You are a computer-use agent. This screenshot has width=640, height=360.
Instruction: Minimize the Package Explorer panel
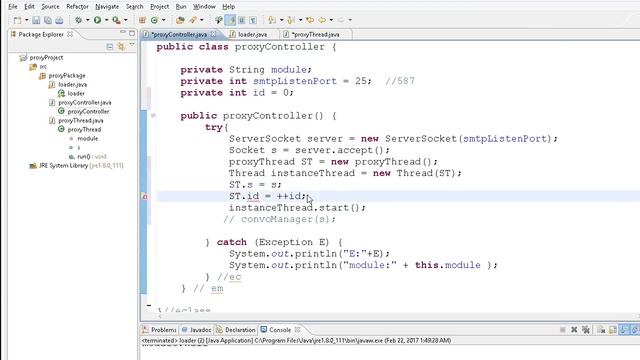pyautogui.click(x=122, y=32)
